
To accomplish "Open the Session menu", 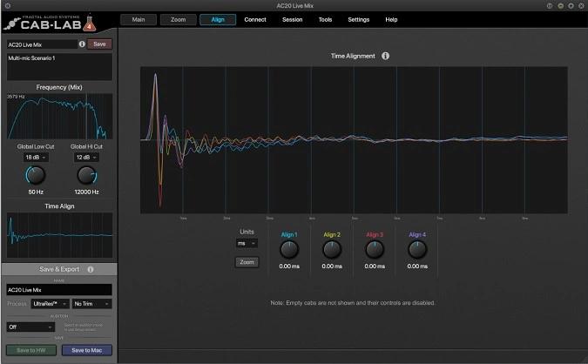I will [x=292, y=19].
